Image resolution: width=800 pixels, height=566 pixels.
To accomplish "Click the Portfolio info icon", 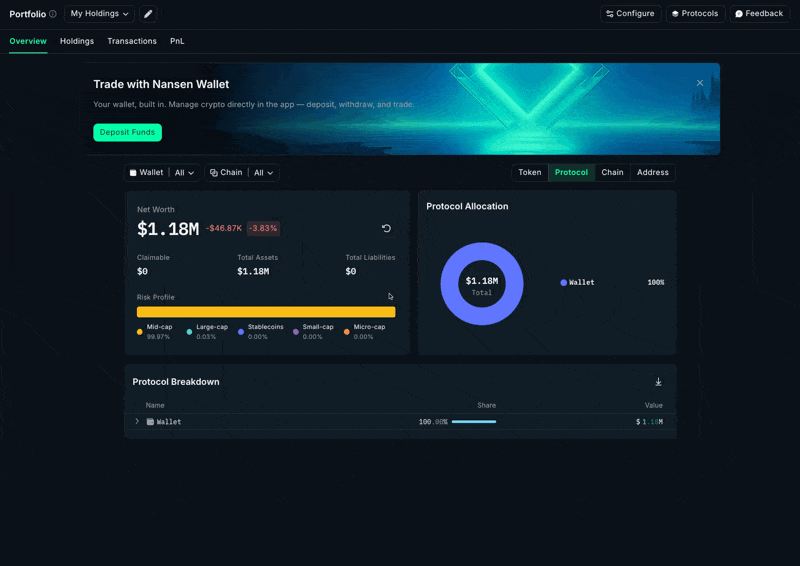I will (53, 14).
